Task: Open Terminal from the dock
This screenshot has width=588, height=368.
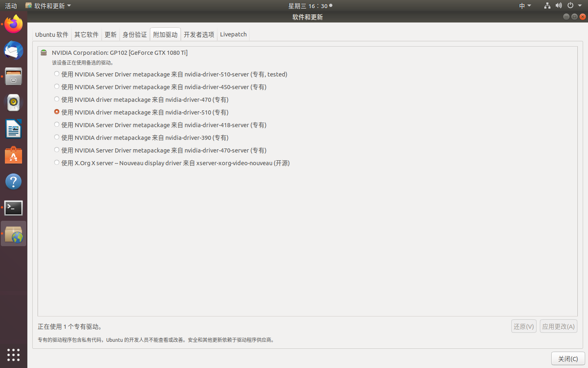Action: pos(13,208)
